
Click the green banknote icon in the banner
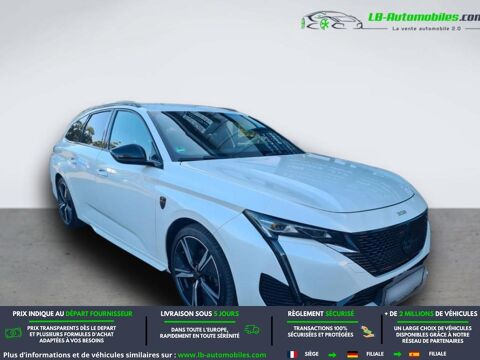coord(13,333)
